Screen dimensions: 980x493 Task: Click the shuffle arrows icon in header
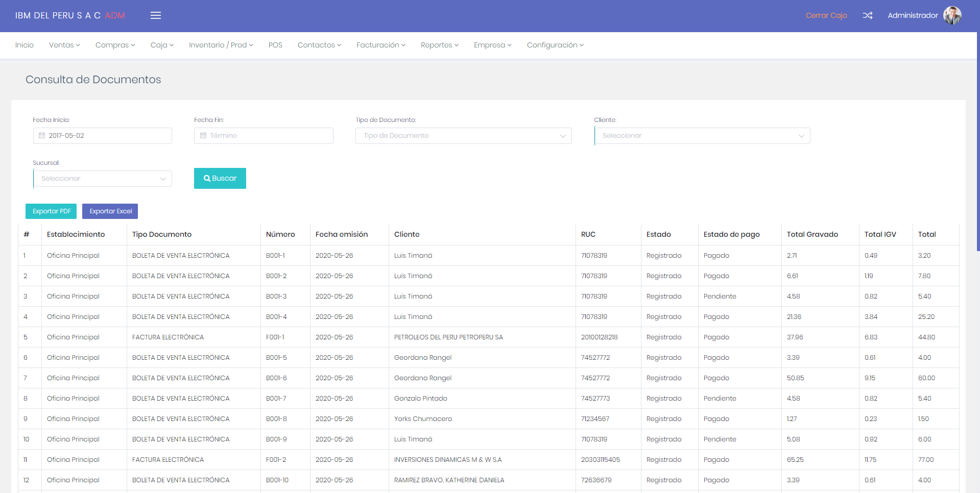[x=867, y=15]
